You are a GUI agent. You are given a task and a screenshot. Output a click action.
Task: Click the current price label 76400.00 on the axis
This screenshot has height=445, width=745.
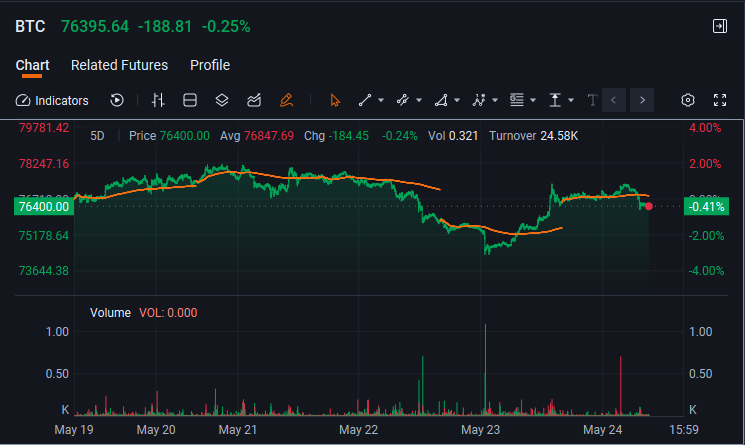click(x=44, y=207)
